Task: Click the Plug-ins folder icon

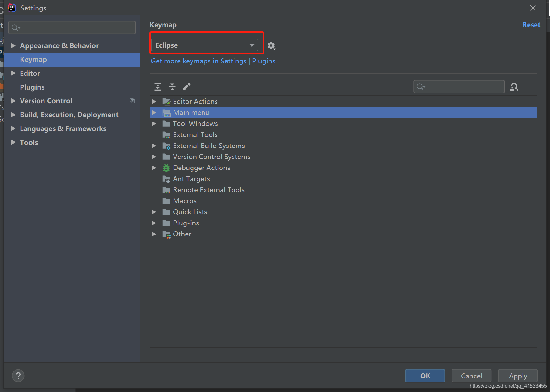Action: coord(166,223)
